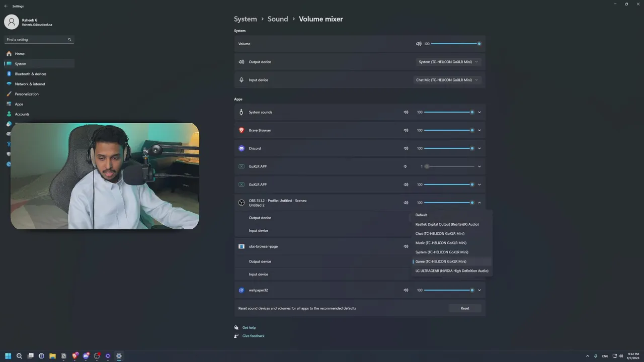Mute the OBS 31.1.2 audio
This screenshot has width=644, height=362.
pos(406,203)
